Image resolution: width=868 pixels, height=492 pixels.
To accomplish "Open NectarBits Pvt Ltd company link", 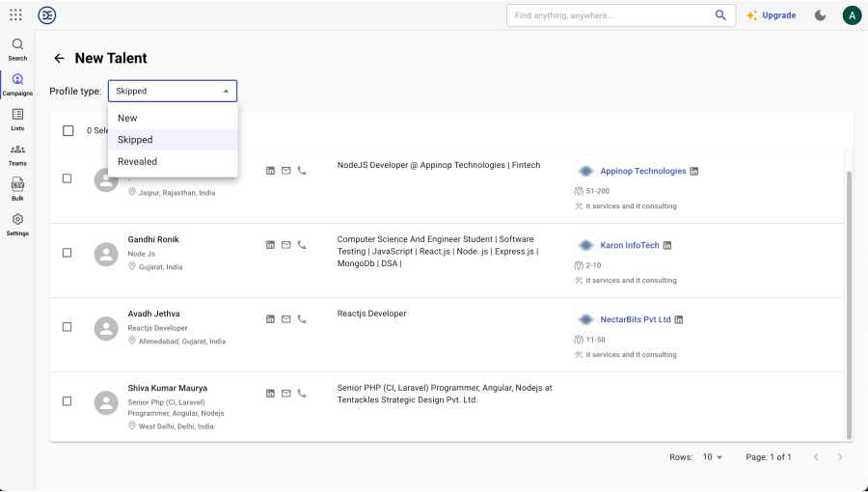I will coord(636,319).
